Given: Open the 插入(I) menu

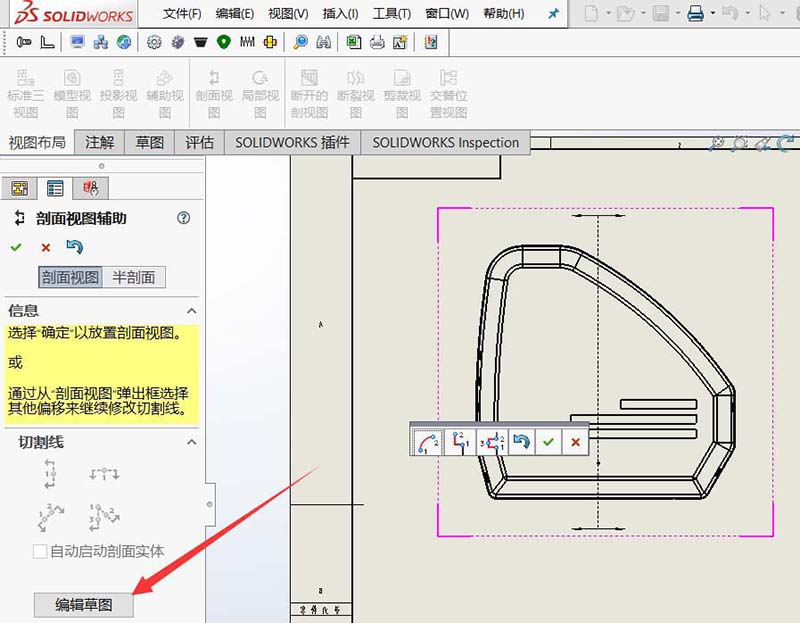Looking at the screenshot, I should [x=340, y=14].
